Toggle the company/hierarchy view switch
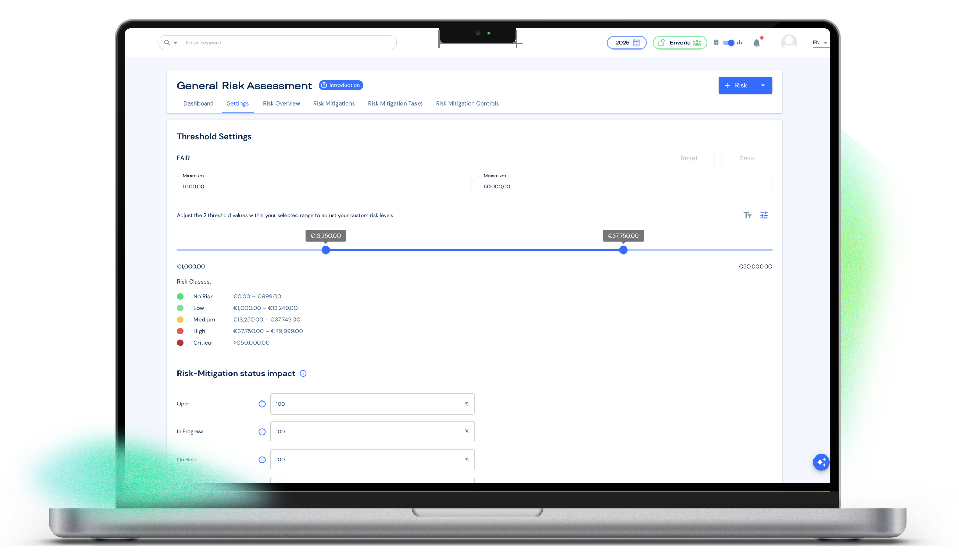This screenshot has width=959, height=560. (728, 43)
